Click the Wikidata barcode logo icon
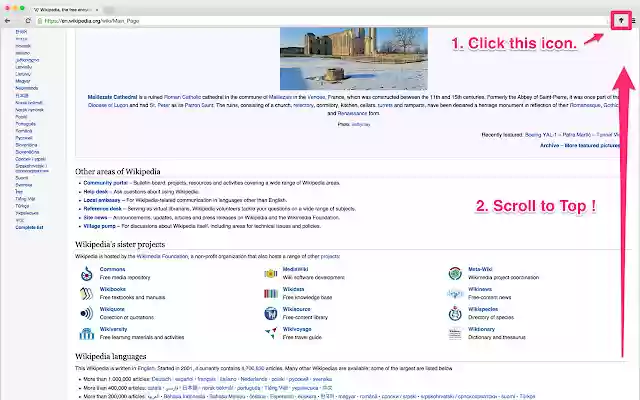640x400 pixels. click(271, 293)
